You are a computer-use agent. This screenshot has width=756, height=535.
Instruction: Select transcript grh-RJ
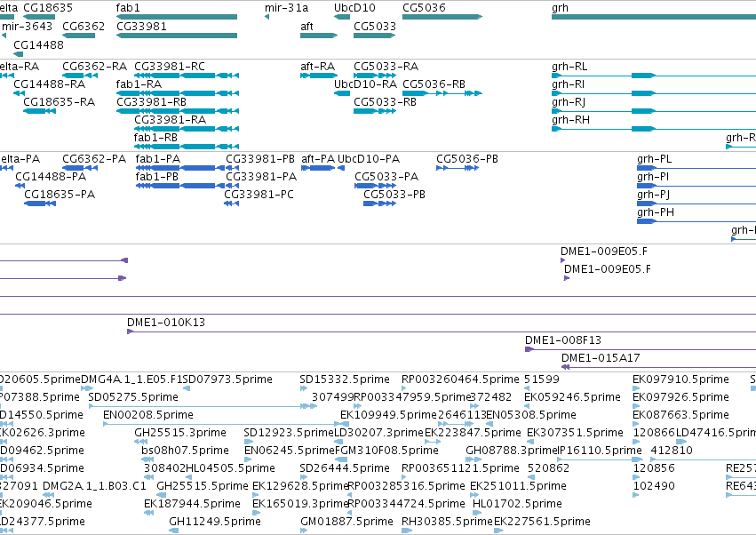click(654, 111)
